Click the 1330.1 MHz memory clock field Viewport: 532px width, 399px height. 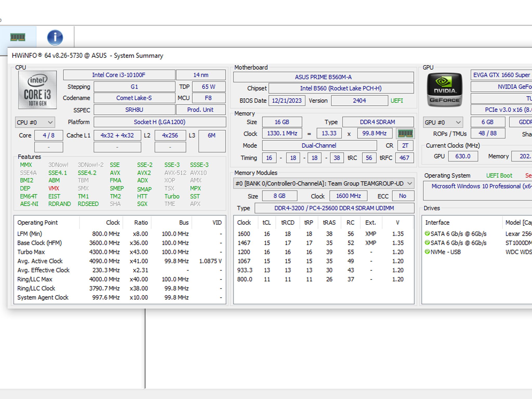point(282,133)
